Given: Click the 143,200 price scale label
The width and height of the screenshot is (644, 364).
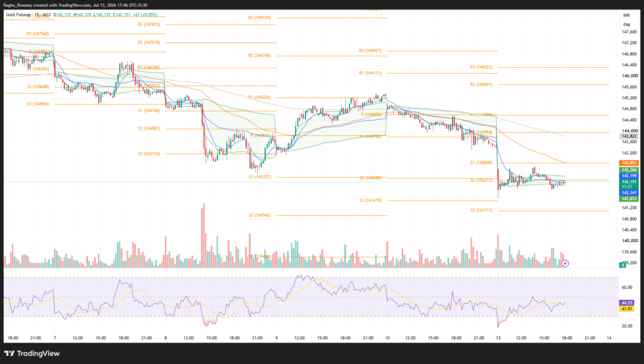Looking at the screenshot, I should click(x=630, y=153).
